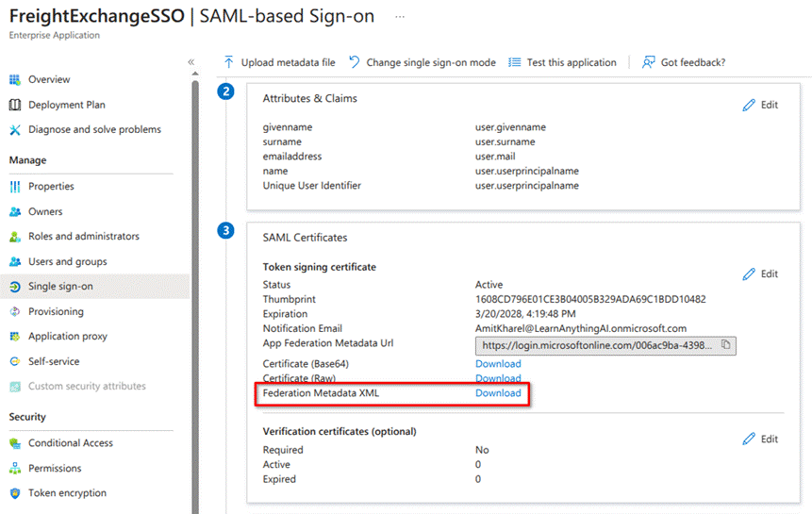The image size is (812, 514).
Task: Open Deployment Plan
Action: click(67, 105)
